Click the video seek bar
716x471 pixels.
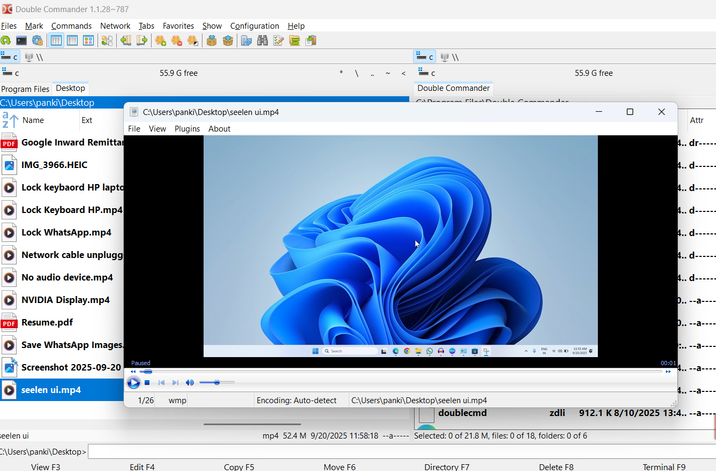click(x=400, y=371)
